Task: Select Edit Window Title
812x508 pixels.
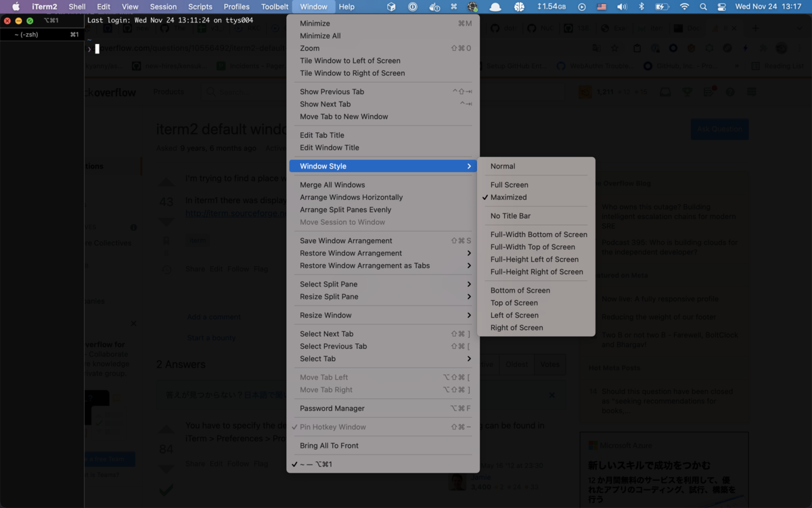Action: [x=383, y=148]
